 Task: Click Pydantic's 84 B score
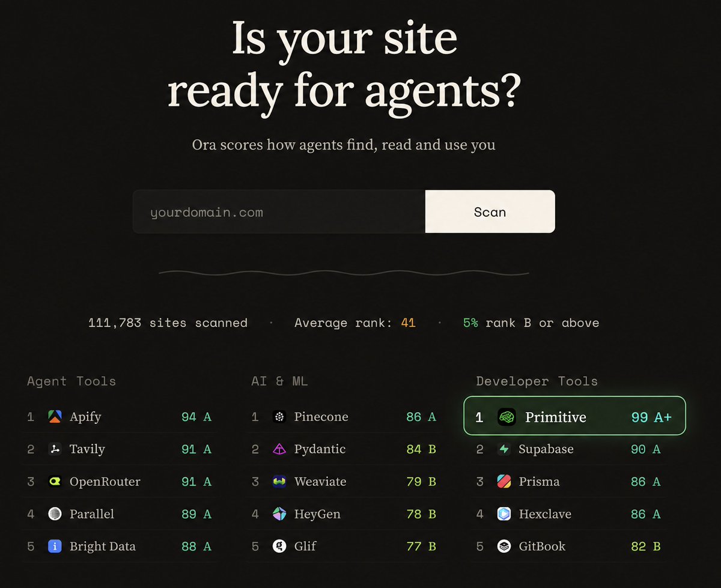421,449
